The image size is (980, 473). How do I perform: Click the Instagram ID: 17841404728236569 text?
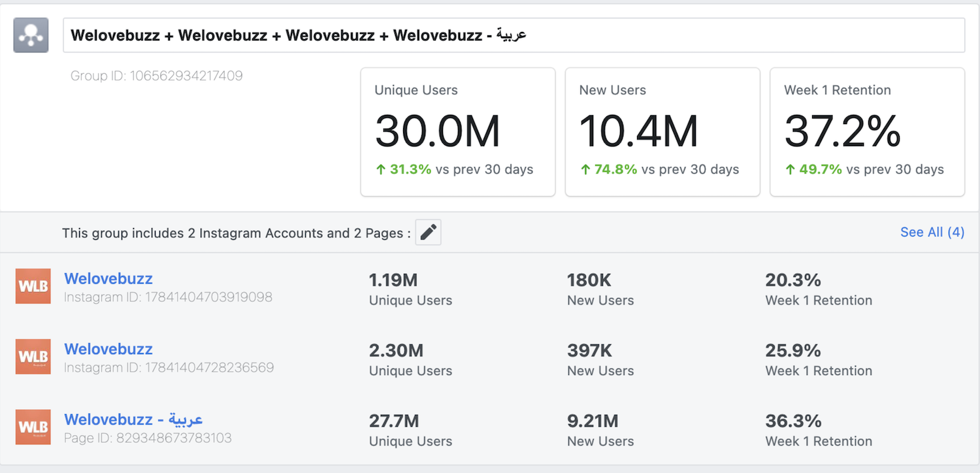coord(169,368)
